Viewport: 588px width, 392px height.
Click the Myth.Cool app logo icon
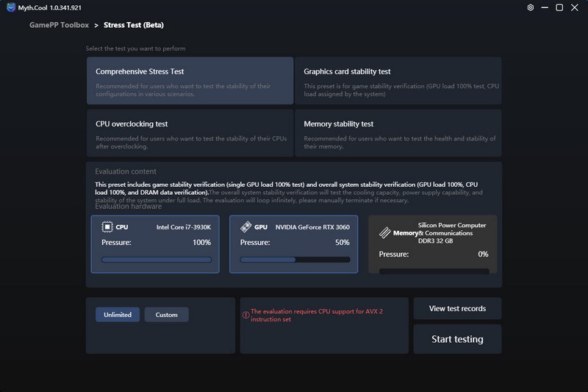[11, 7]
